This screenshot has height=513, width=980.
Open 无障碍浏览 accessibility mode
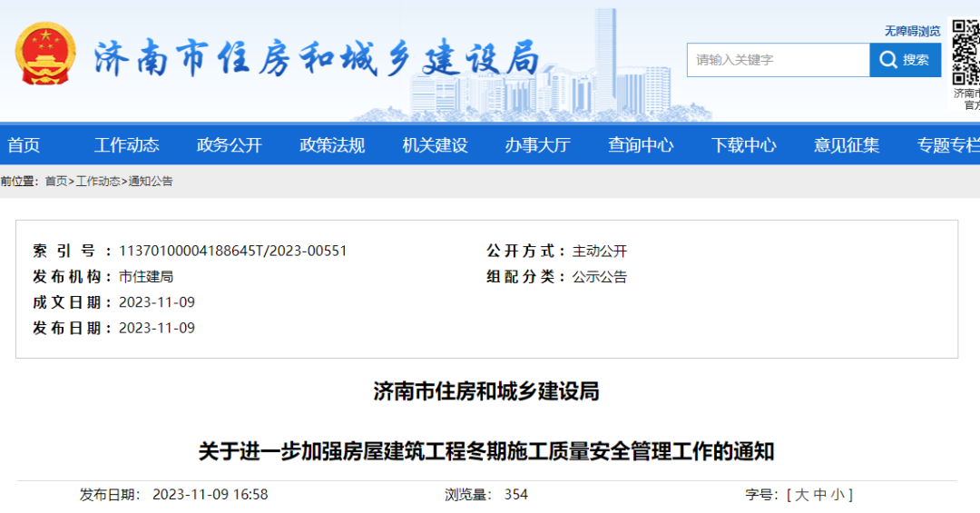click(912, 31)
